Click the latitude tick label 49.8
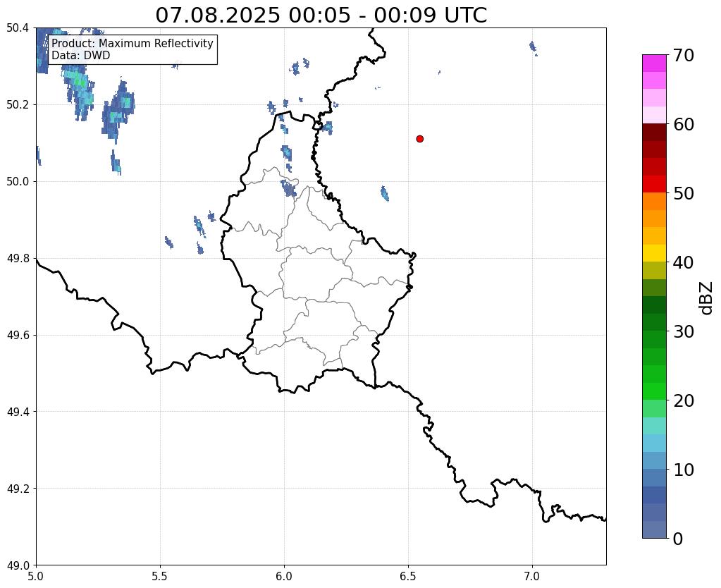721x588 pixels. [18, 259]
